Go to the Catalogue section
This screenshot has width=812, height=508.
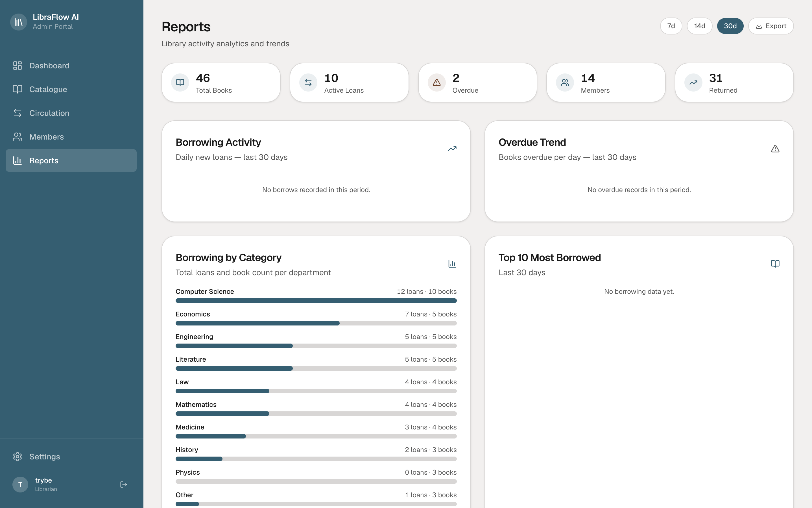[71, 89]
